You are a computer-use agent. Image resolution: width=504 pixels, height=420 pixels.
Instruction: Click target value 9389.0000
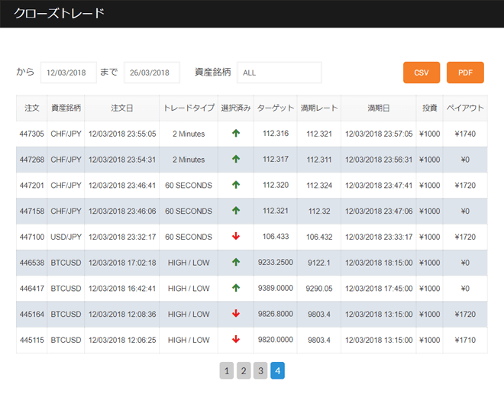coord(276,288)
